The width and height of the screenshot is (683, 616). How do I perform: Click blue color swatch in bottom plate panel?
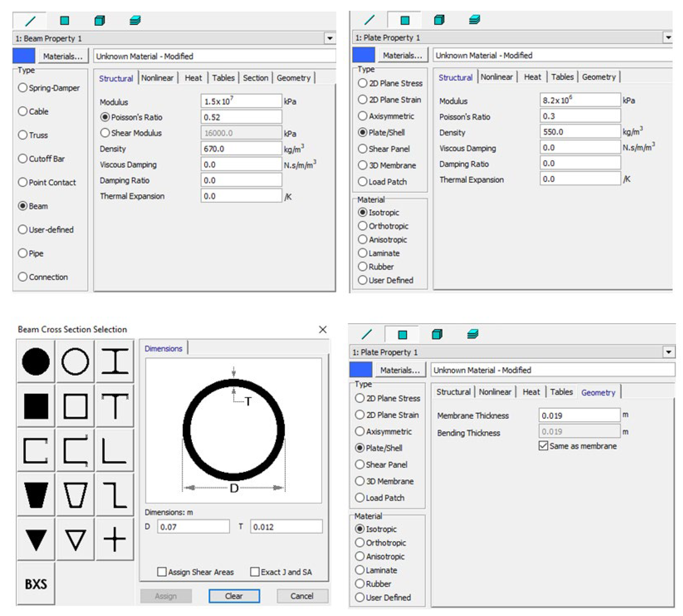pyautogui.click(x=361, y=370)
